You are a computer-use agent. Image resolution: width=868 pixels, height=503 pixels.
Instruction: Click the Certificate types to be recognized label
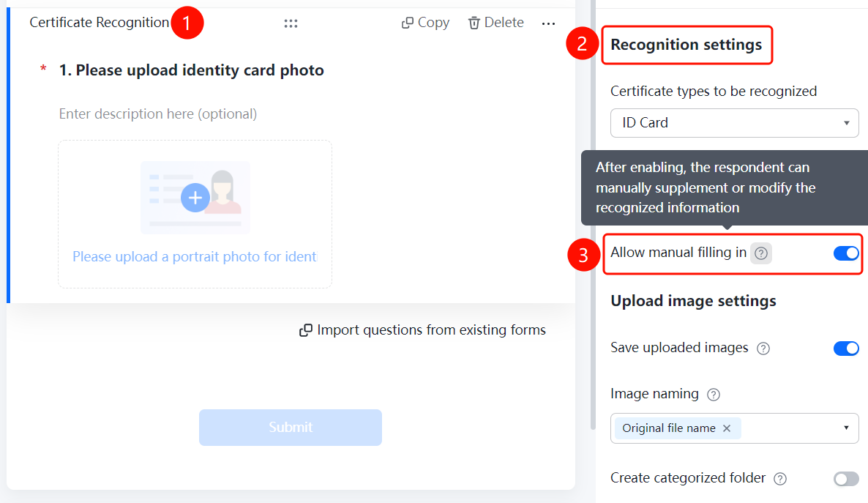pos(714,92)
